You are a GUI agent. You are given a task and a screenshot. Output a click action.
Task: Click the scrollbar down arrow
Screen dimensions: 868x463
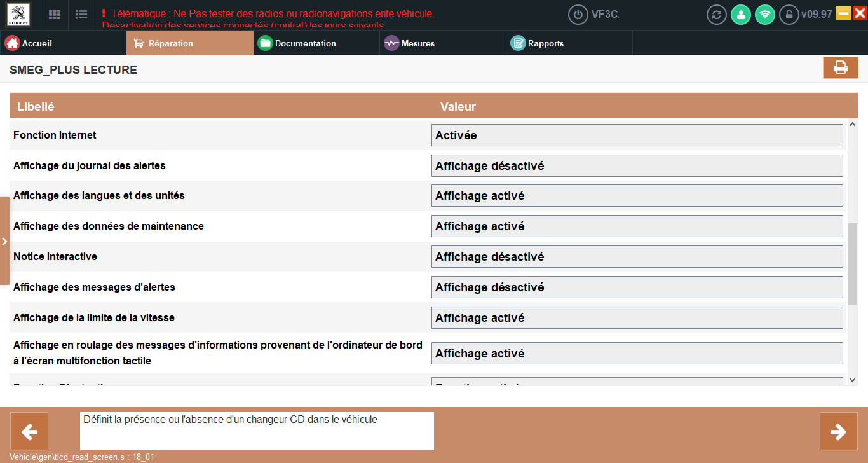853,380
